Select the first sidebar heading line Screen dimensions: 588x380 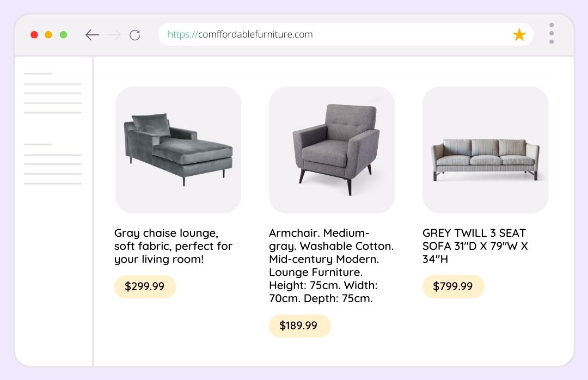pyautogui.click(x=38, y=73)
